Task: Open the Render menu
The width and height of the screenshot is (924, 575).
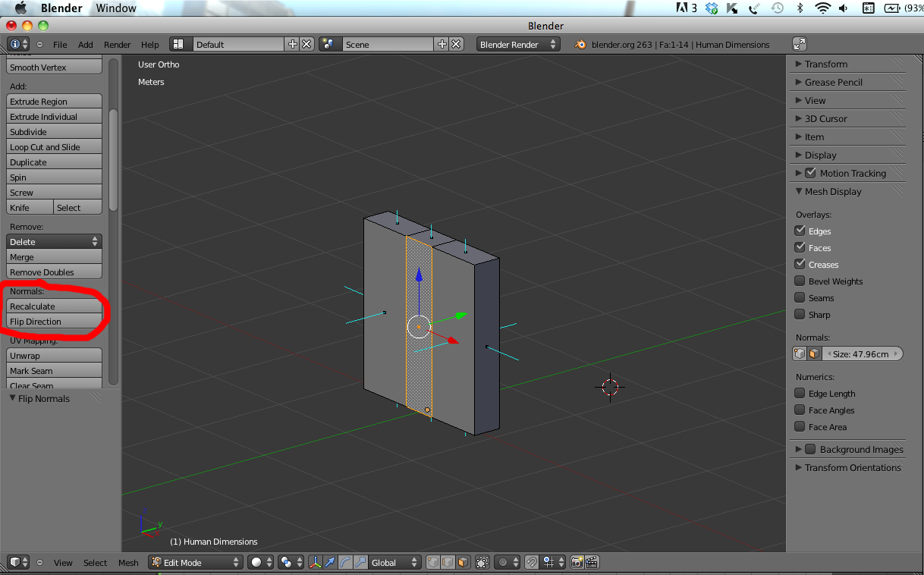Action: [x=118, y=45]
